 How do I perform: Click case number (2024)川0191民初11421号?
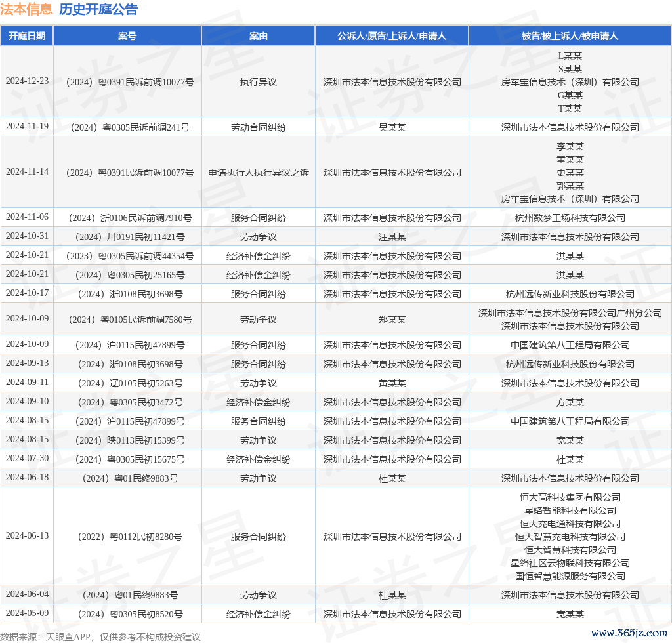click(x=130, y=237)
